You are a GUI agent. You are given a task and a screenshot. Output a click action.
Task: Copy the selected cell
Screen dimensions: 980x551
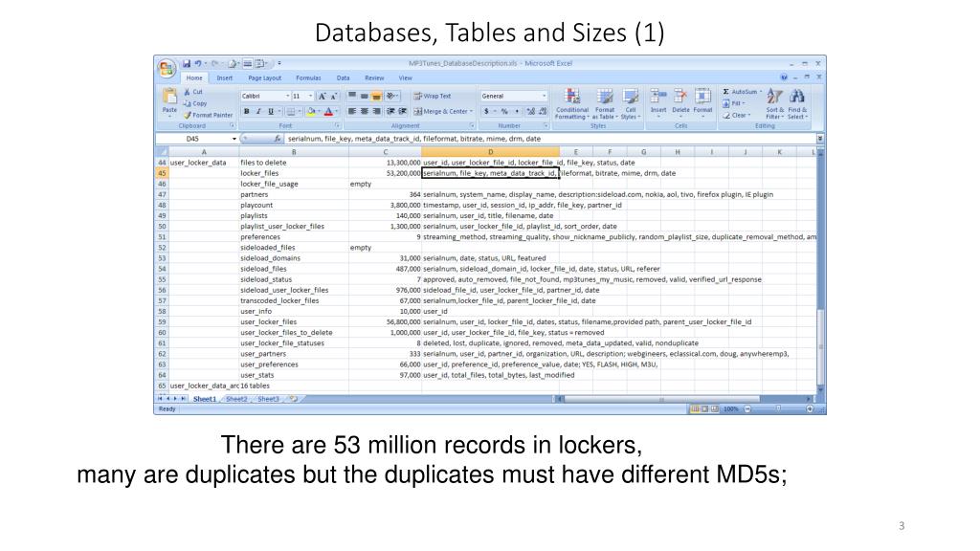coord(195,103)
